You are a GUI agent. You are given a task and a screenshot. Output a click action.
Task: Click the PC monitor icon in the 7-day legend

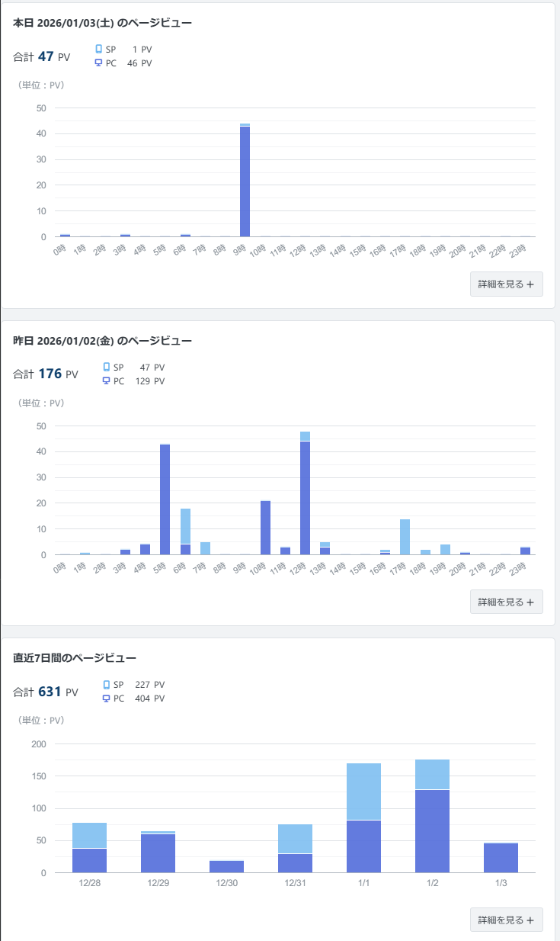click(107, 699)
